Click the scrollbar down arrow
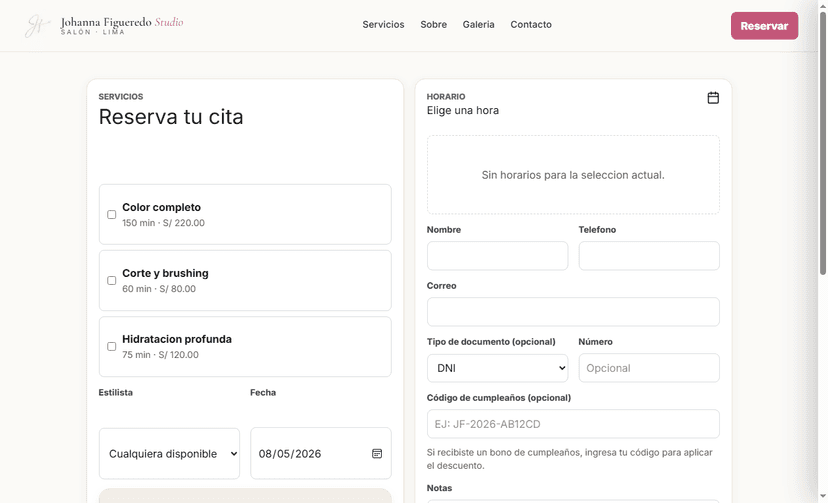The image size is (828, 503). click(x=822, y=496)
